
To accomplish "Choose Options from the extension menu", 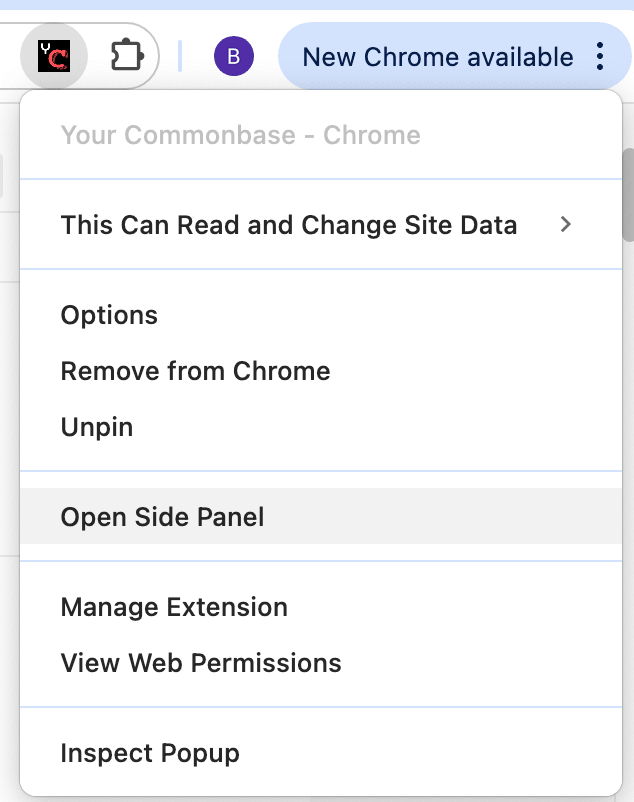I will (109, 315).
